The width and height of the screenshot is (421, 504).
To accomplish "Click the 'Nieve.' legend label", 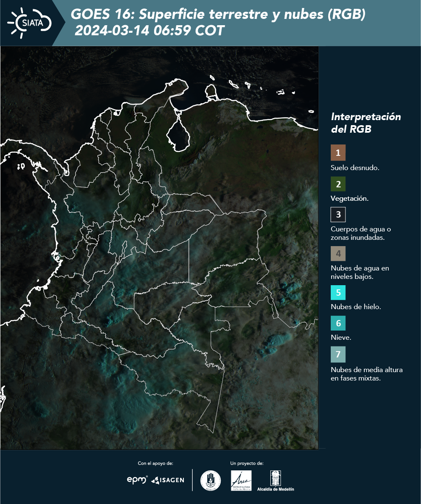I will pyautogui.click(x=341, y=338).
